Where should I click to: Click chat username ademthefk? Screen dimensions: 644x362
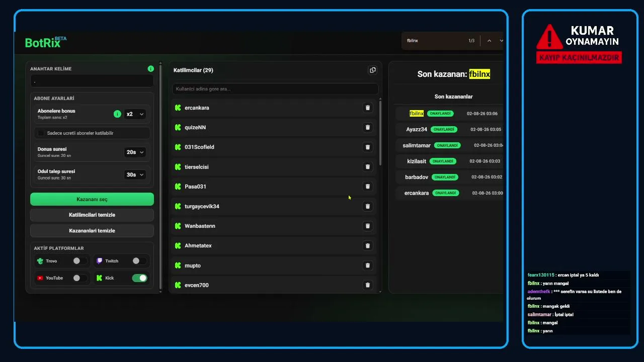(539, 292)
